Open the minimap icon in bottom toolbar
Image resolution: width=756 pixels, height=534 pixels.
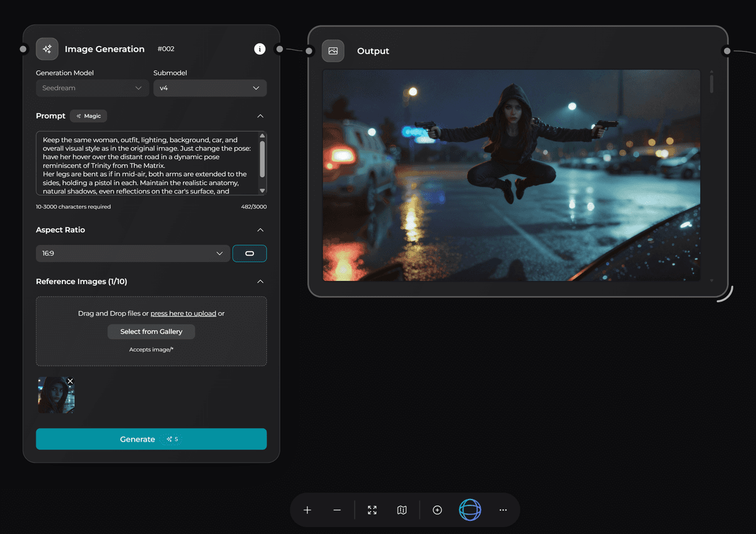pos(402,510)
